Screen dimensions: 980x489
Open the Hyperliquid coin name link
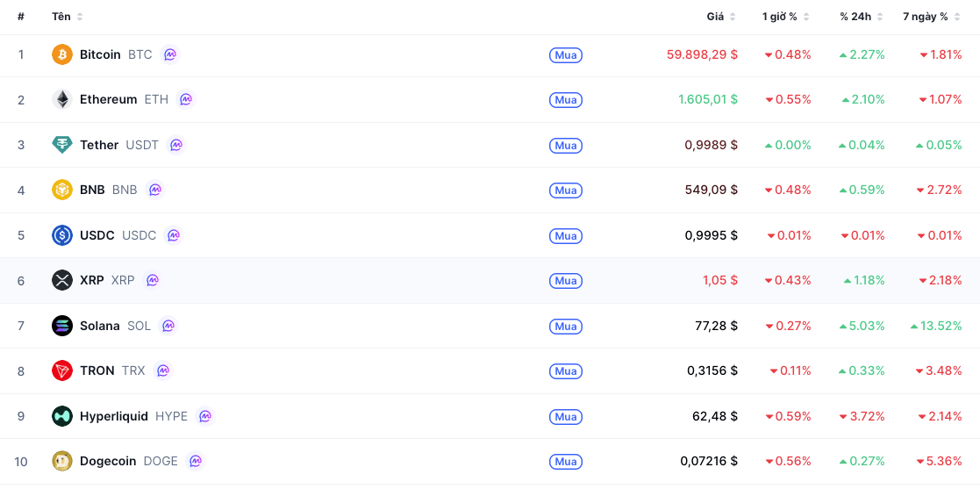[114, 416]
